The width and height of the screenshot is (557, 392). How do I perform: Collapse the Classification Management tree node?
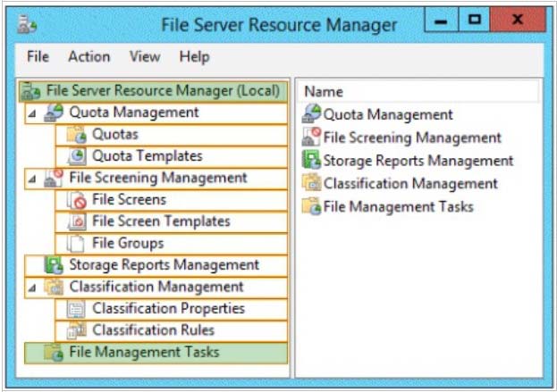click(32, 288)
